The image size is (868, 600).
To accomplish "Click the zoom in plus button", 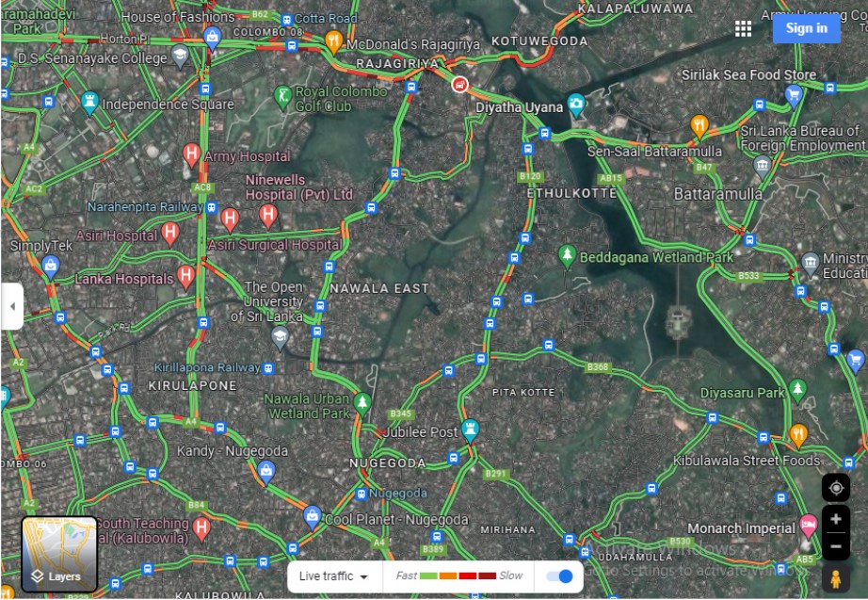I will tap(836, 519).
